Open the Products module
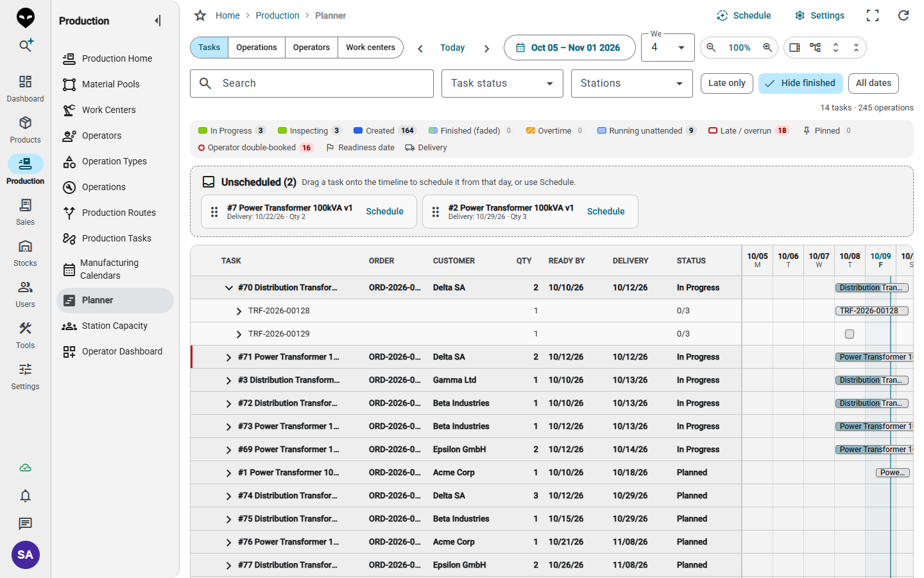924x578 pixels. pos(26,130)
